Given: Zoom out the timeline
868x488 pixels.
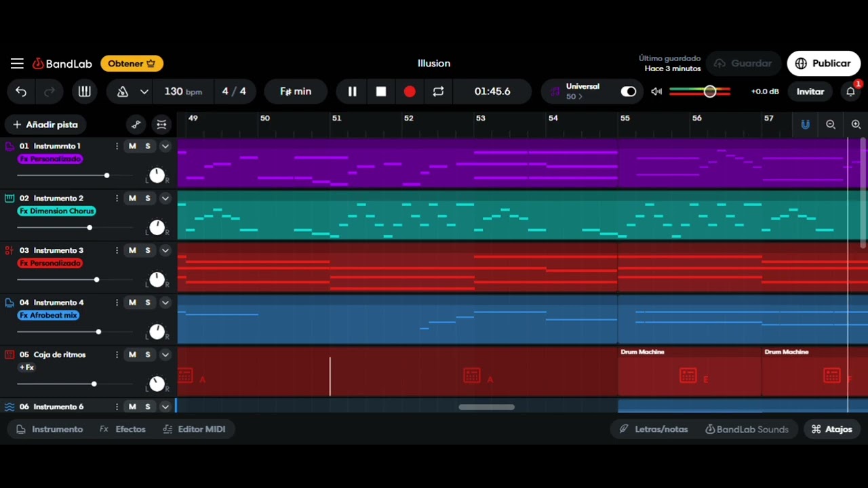Looking at the screenshot, I should [831, 125].
